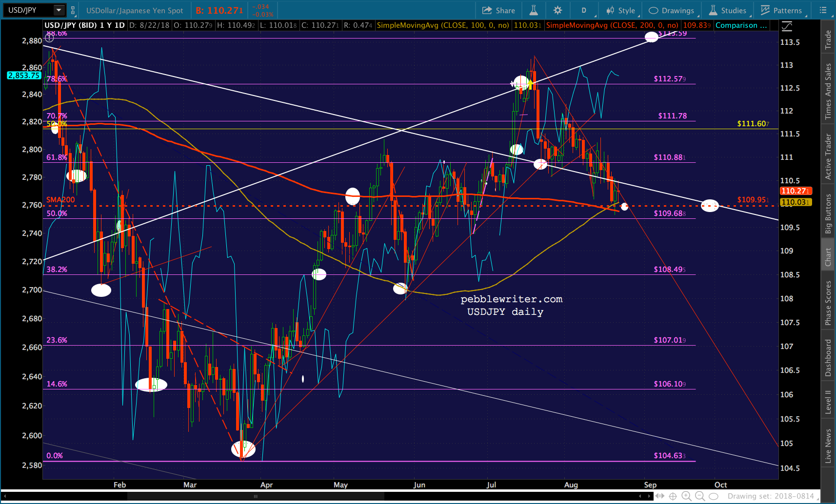Click the 110.271 red price bubble
This screenshot has width=836, height=504.
click(796, 191)
